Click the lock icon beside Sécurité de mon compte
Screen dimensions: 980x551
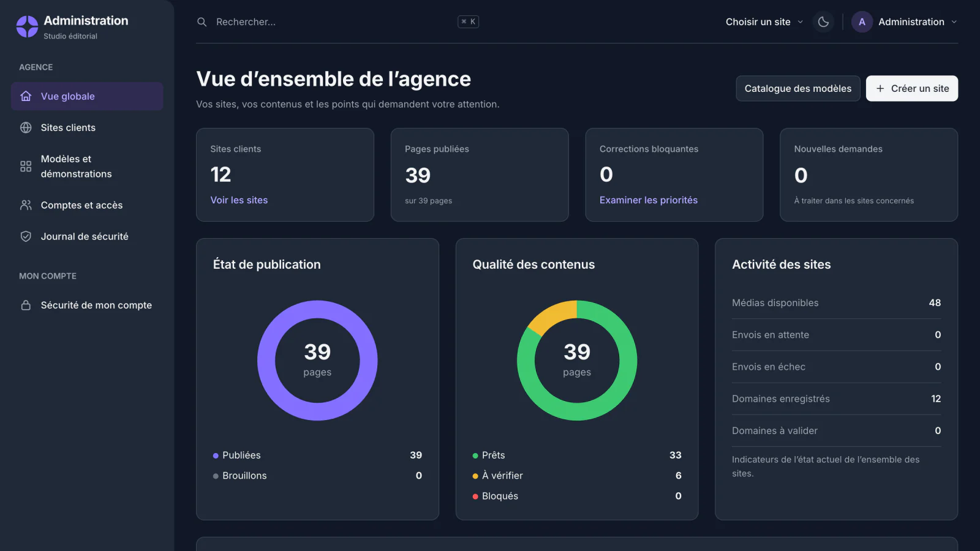(x=26, y=305)
